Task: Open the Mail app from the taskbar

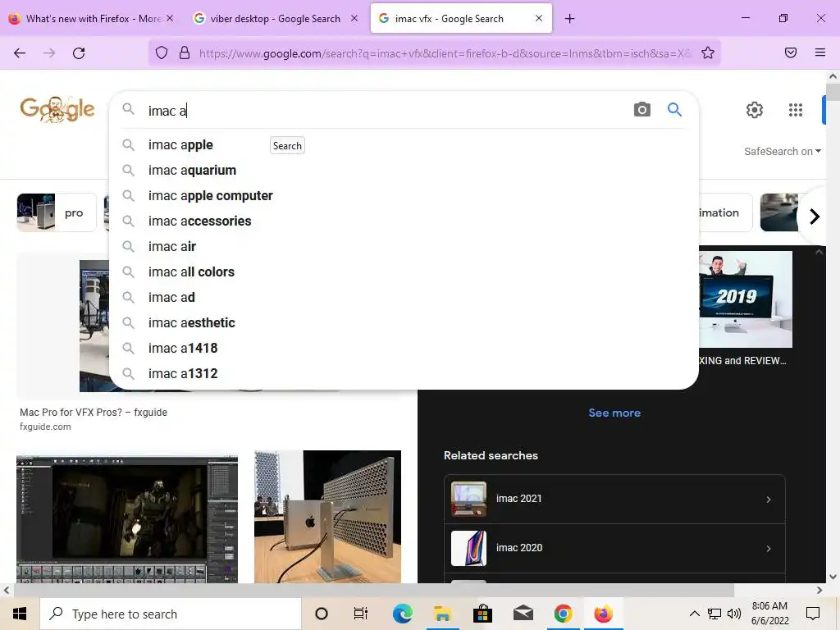Action: [523, 614]
